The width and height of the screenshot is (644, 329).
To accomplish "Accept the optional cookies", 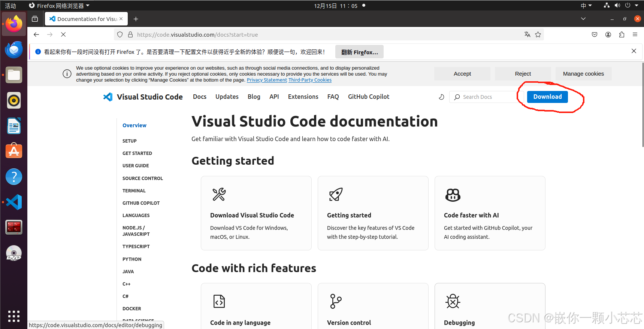I will click(x=462, y=74).
